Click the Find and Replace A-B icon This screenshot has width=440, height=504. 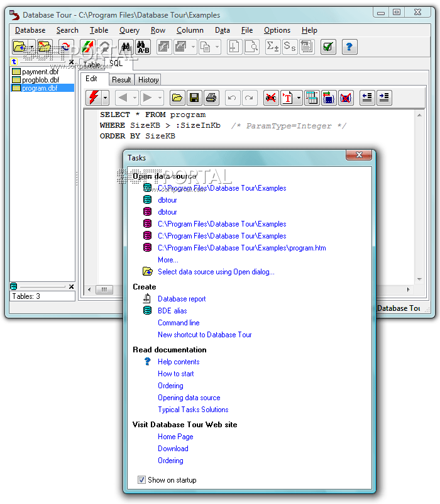[143, 47]
